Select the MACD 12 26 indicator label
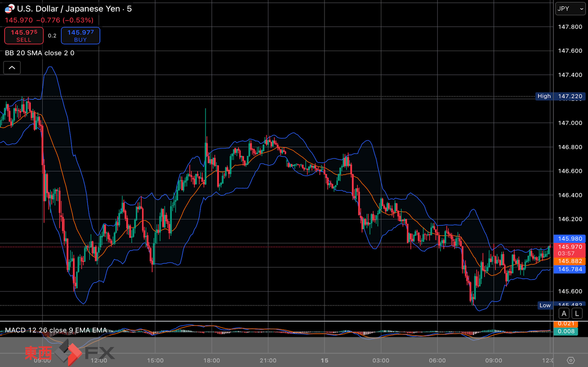This screenshot has height=367, width=588. [56, 330]
